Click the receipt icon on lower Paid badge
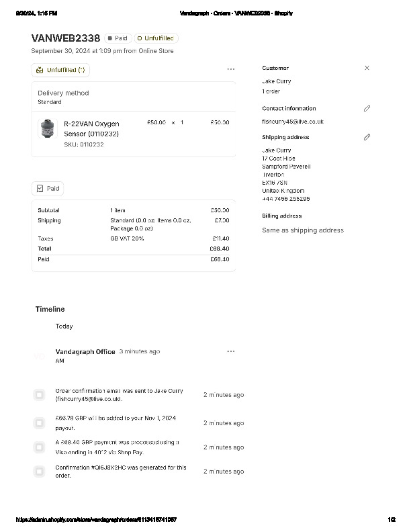This screenshot has height=532, width=411. tap(40, 189)
